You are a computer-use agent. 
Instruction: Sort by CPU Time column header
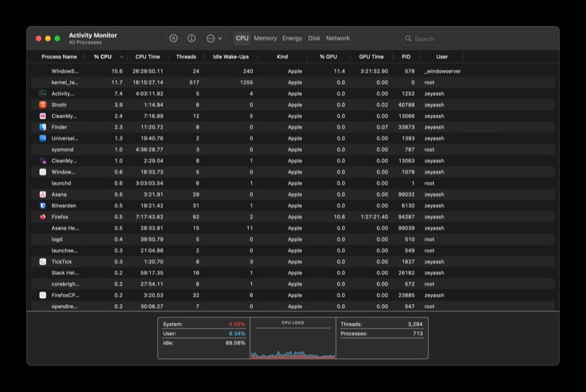(x=148, y=57)
